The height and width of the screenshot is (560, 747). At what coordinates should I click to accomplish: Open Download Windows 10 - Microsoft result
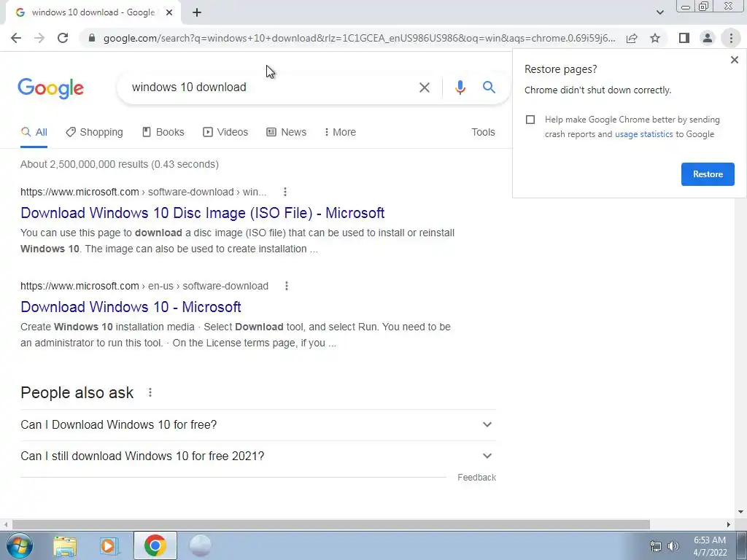point(131,307)
